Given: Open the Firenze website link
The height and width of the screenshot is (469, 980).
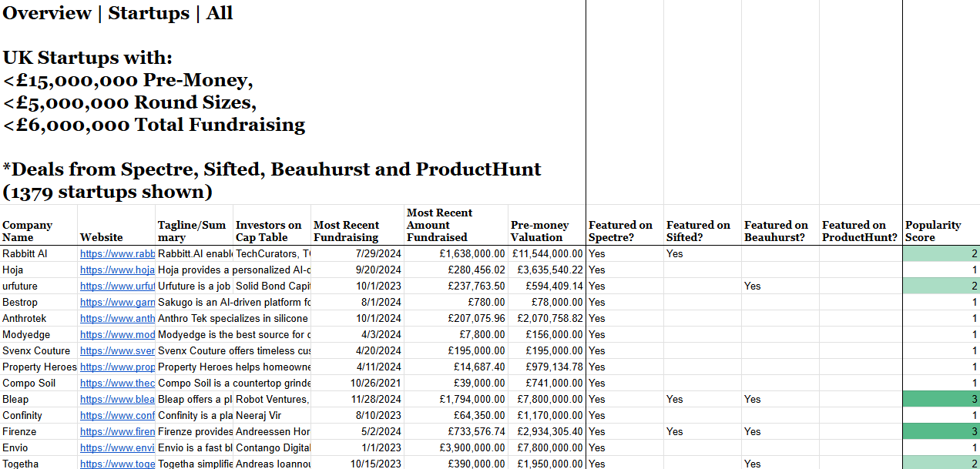Looking at the screenshot, I should pyautogui.click(x=117, y=431).
